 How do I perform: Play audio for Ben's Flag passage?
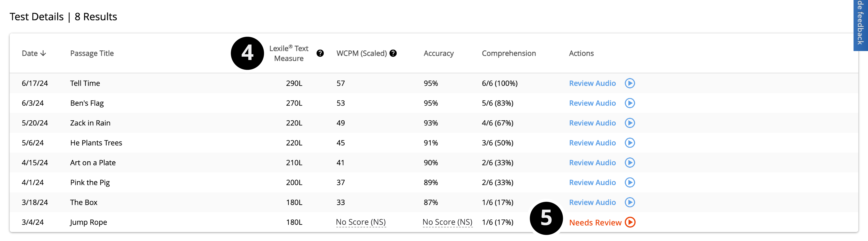coord(629,103)
